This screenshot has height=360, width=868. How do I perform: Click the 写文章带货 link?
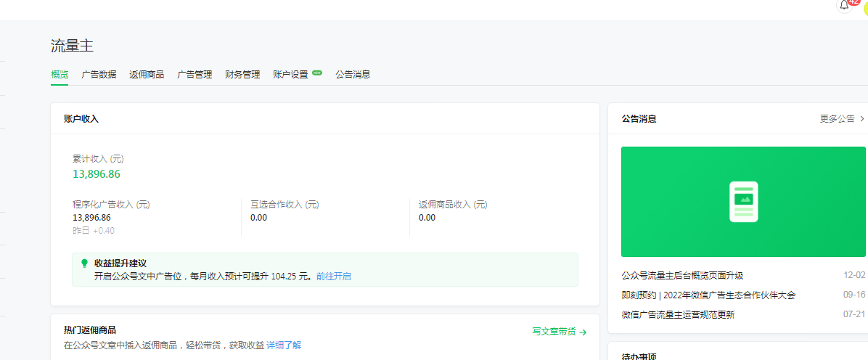[554, 332]
